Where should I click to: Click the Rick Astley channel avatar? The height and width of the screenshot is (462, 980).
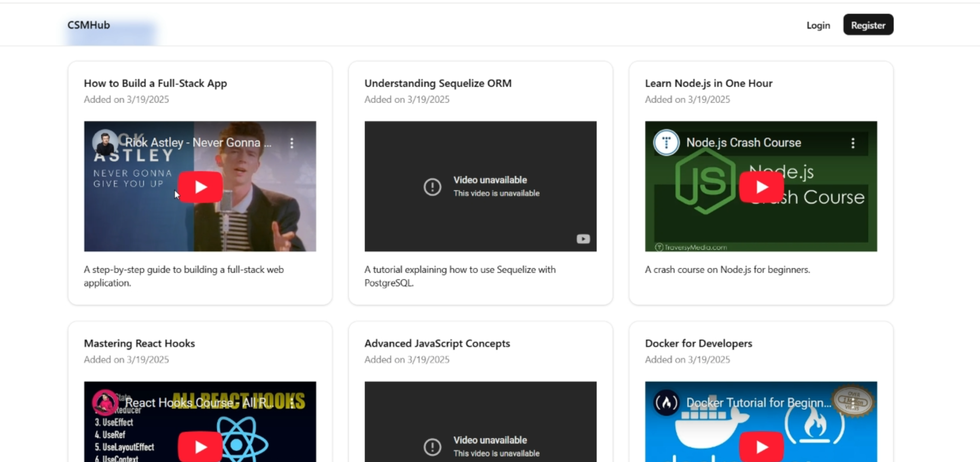[x=105, y=143]
